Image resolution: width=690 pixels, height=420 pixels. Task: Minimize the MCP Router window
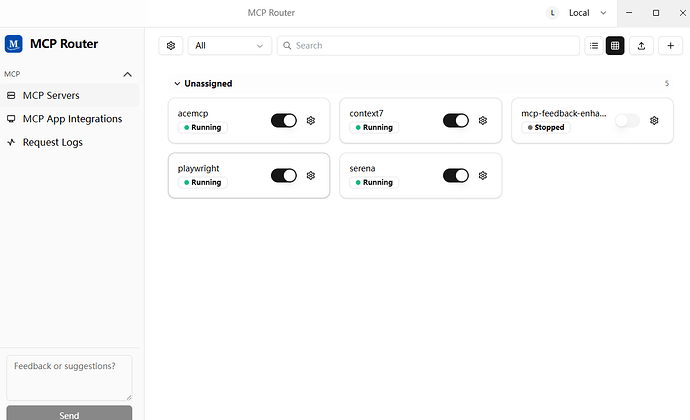[629, 13]
